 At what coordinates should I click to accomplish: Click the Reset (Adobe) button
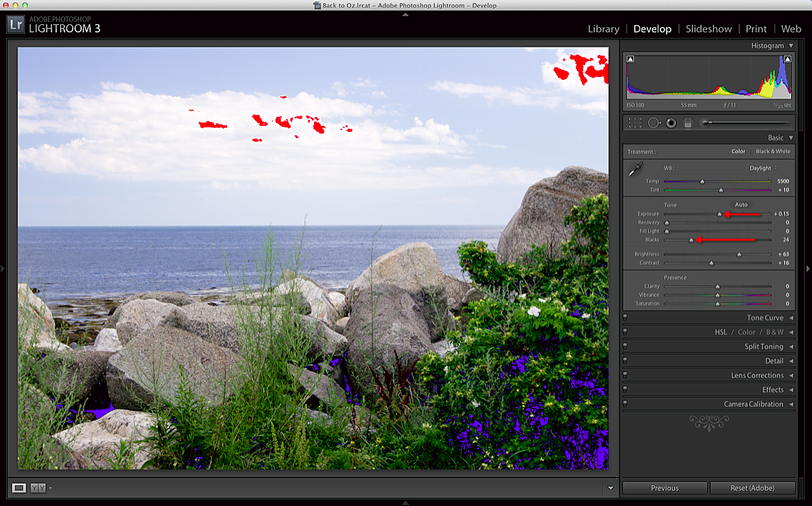pos(752,488)
